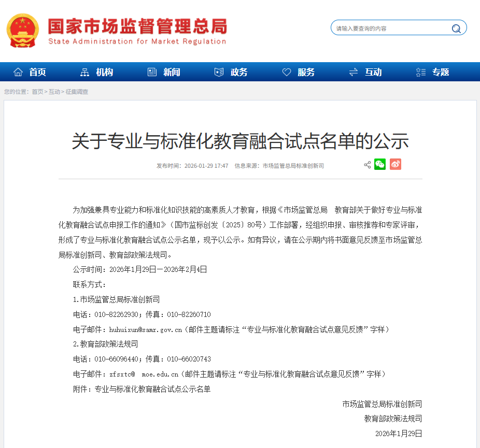480x448 pixels.
Task: Click the organization icon beside 机构
Action: 85,72
